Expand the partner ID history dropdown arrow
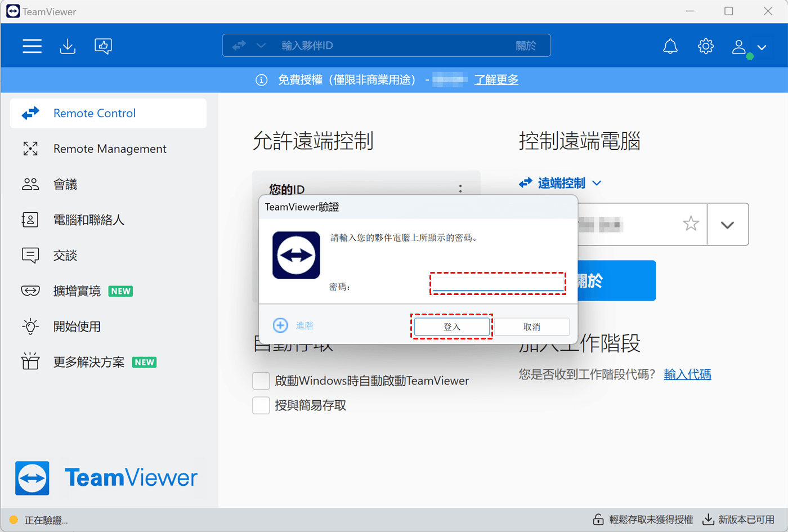The image size is (788, 532). 728,225
